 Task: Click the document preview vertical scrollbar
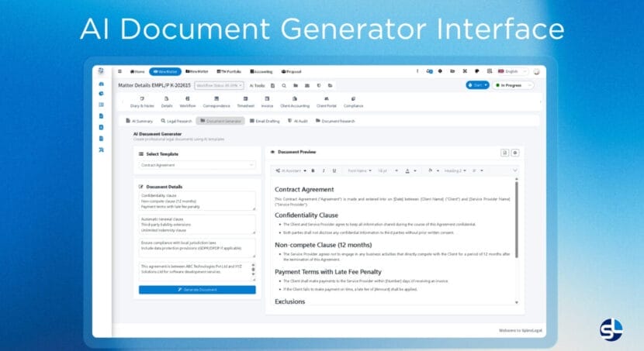[516, 220]
